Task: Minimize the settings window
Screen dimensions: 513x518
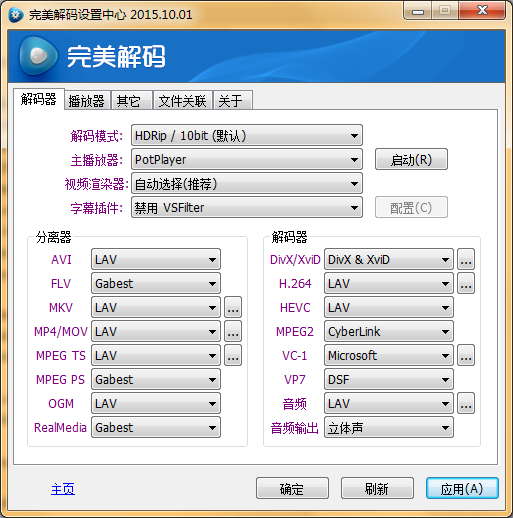Action: click(x=418, y=12)
